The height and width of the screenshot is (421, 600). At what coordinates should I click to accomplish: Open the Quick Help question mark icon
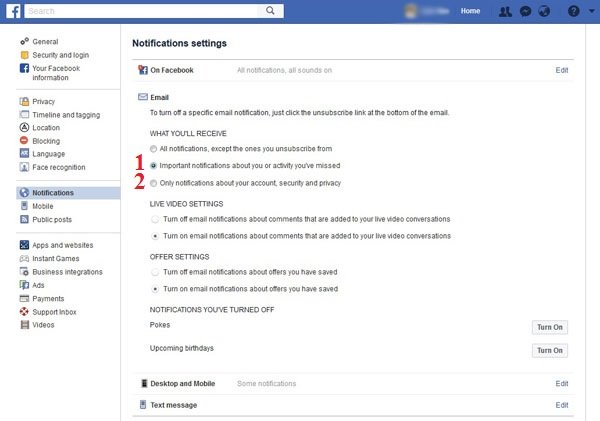point(573,11)
